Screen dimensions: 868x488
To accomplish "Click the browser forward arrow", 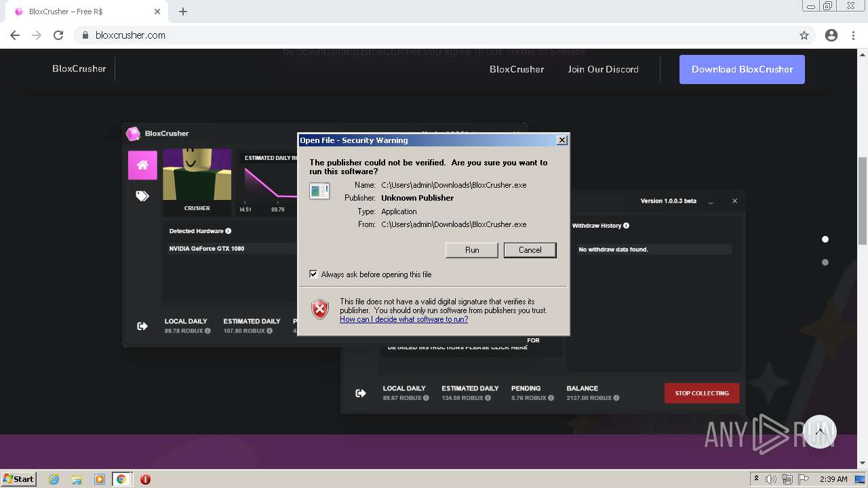I will pyautogui.click(x=37, y=35).
